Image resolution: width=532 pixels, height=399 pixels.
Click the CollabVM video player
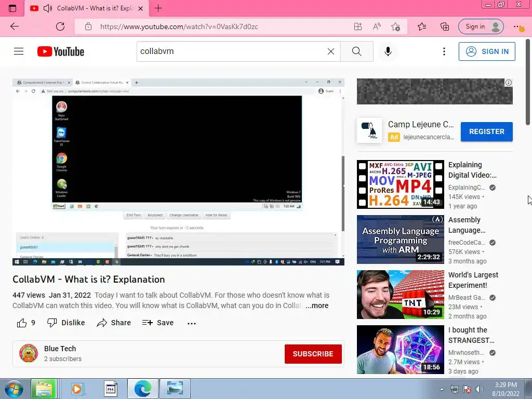pyautogui.click(x=179, y=171)
